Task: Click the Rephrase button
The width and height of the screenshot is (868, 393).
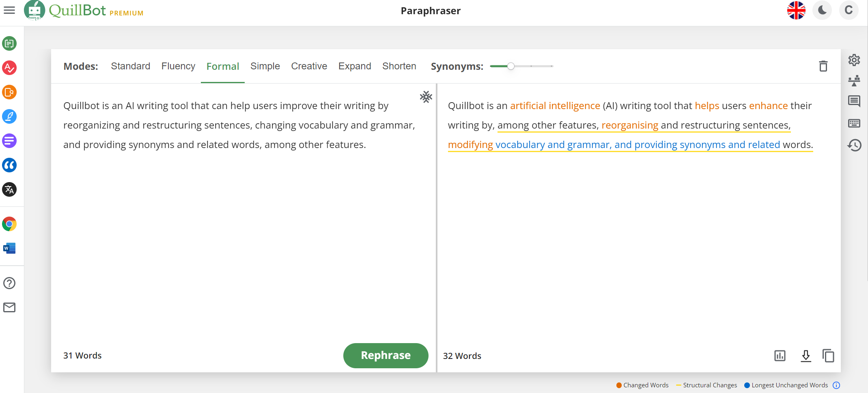Action: [386, 355]
